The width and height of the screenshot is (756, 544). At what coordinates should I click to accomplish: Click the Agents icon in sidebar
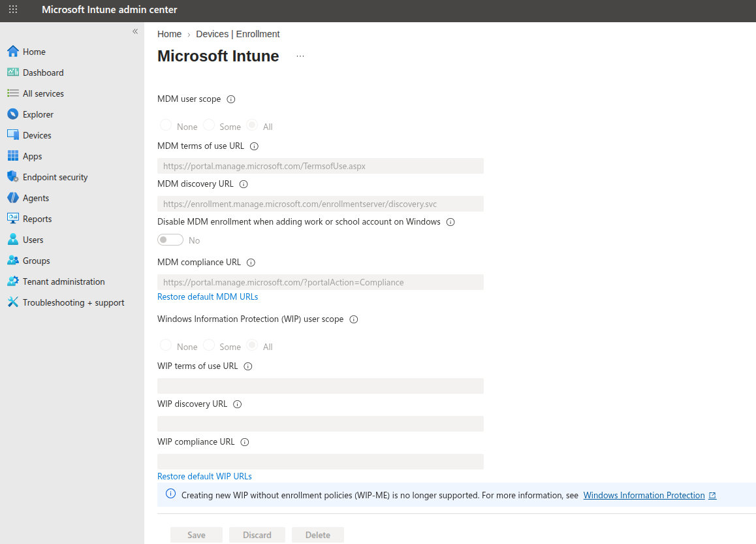[13, 198]
